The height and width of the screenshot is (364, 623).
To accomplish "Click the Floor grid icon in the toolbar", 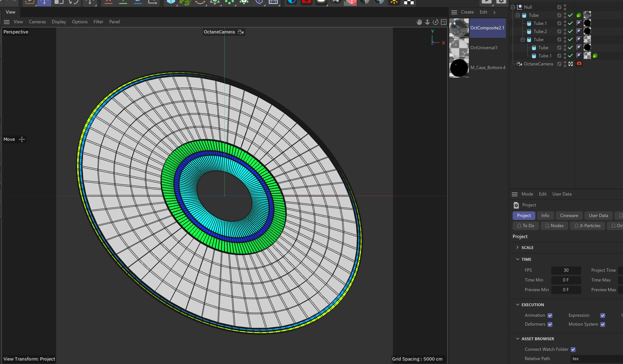I will pos(273,2).
